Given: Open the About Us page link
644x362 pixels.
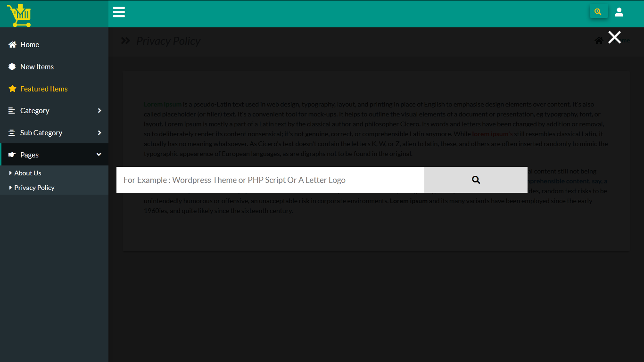Looking at the screenshot, I should point(28,173).
